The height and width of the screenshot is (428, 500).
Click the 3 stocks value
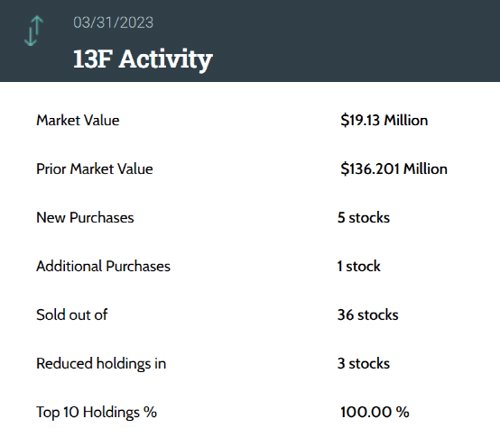pyautogui.click(x=363, y=364)
